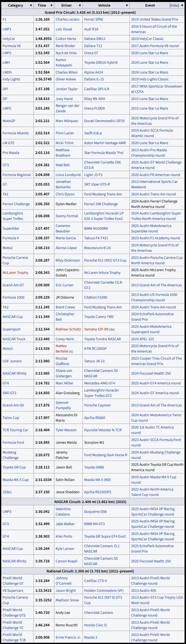Open 2024 EchoPark Automotive Grand Prix link
Screen dimensions: 186x644
152,317
